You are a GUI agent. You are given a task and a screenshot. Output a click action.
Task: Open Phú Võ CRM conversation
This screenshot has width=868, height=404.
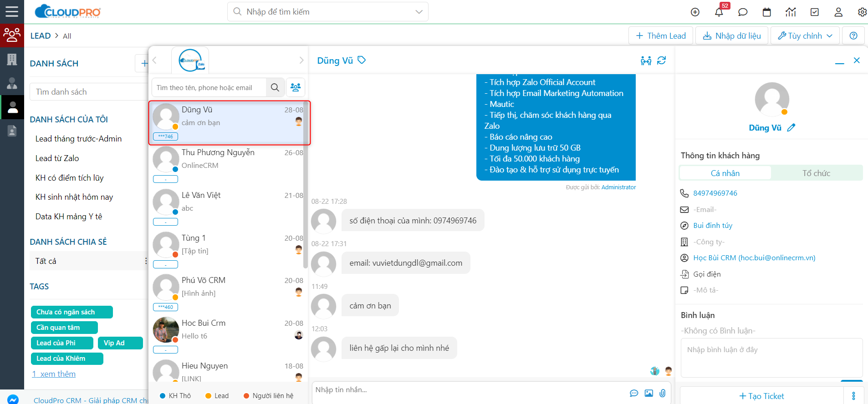click(228, 293)
